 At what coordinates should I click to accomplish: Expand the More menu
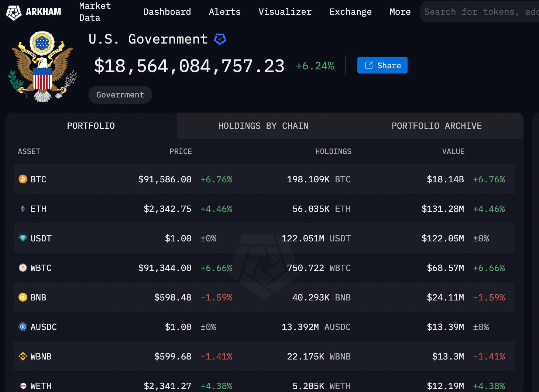(x=400, y=12)
